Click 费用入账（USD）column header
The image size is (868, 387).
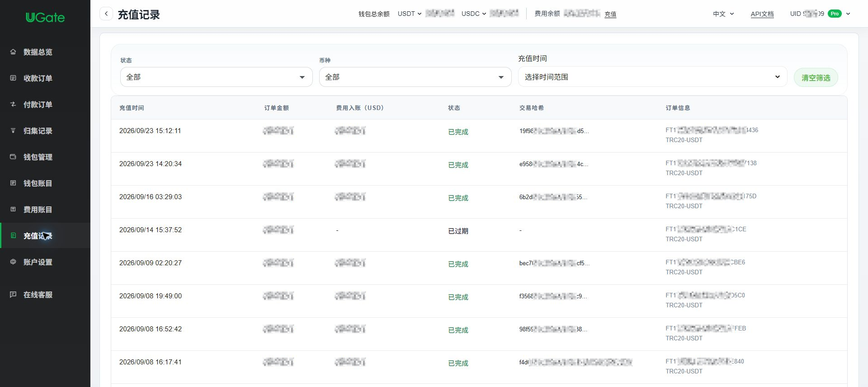[360, 108]
